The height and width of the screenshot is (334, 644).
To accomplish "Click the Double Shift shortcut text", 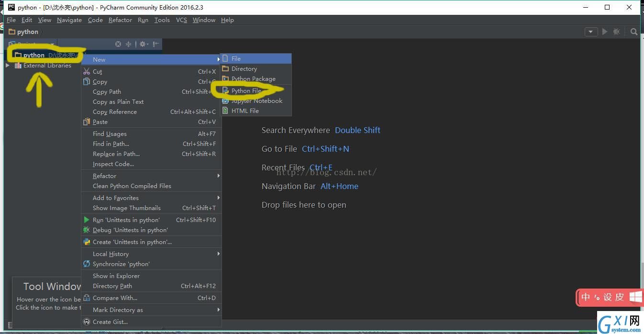I will pos(357,130).
